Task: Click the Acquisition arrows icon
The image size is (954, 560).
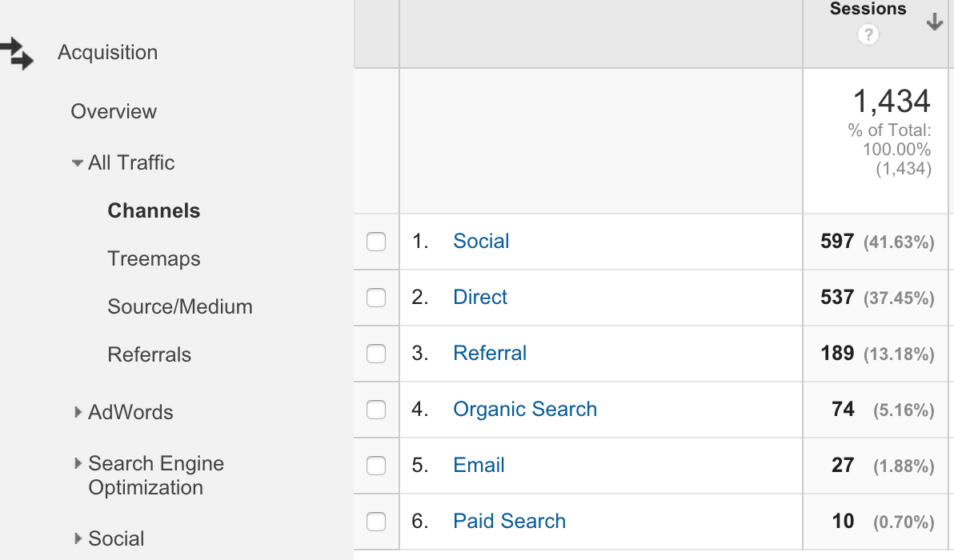Action: pyautogui.click(x=18, y=52)
